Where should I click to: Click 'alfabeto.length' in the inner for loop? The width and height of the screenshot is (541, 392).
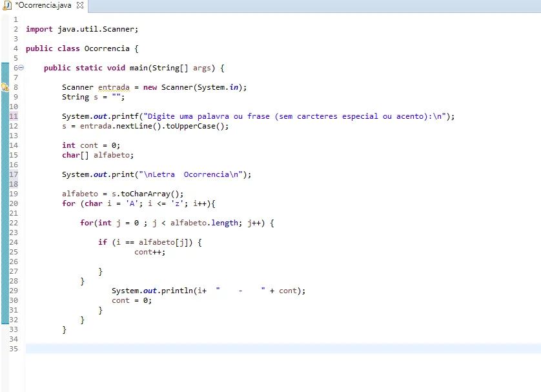coord(204,223)
